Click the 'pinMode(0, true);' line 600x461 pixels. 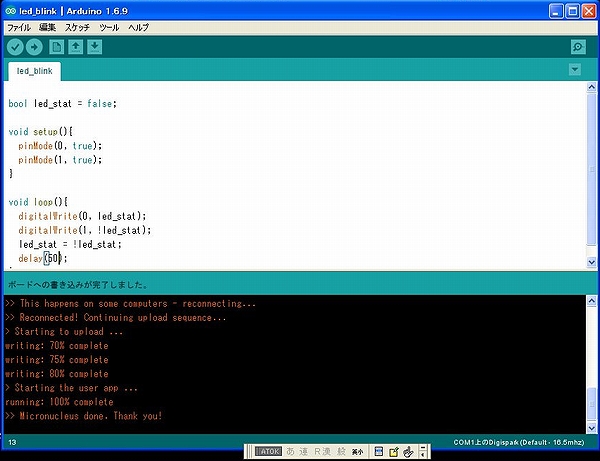click(x=60, y=146)
